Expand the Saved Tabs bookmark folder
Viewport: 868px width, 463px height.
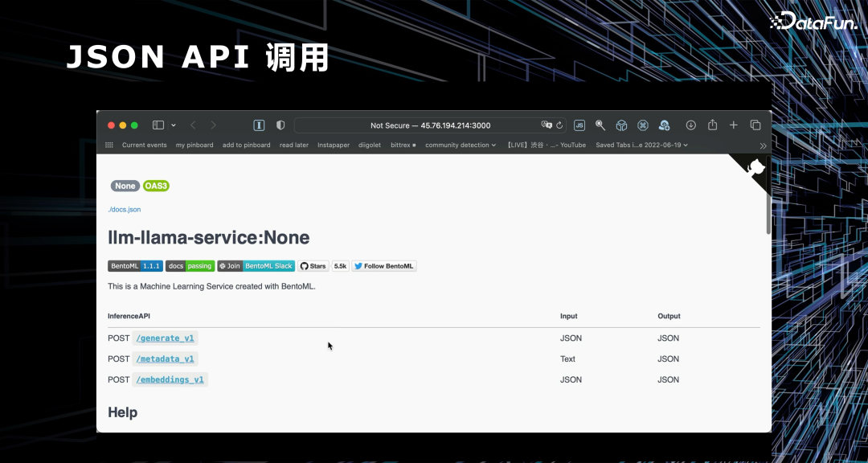tap(641, 145)
